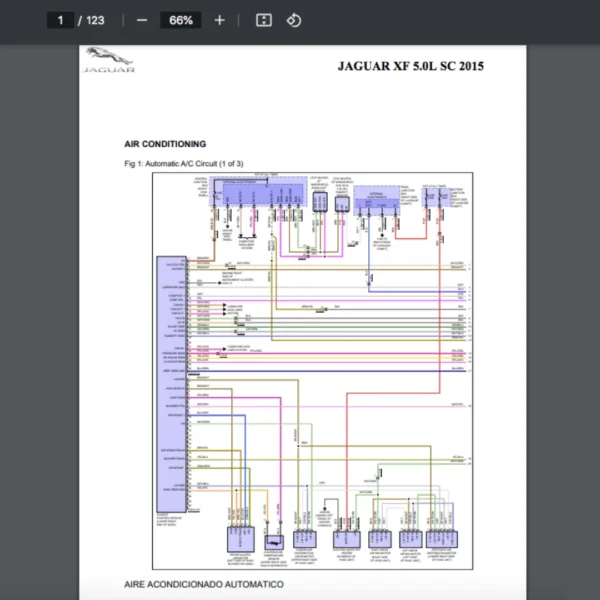Click the AIR CONDITIONING heading

(165, 144)
